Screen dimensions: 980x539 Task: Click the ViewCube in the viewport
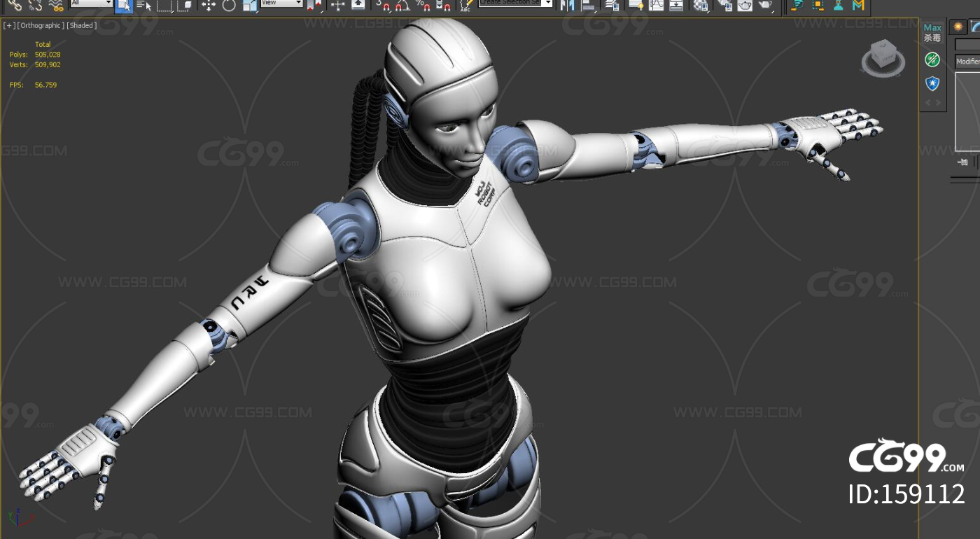pyautogui.click(x=883, y=57)
